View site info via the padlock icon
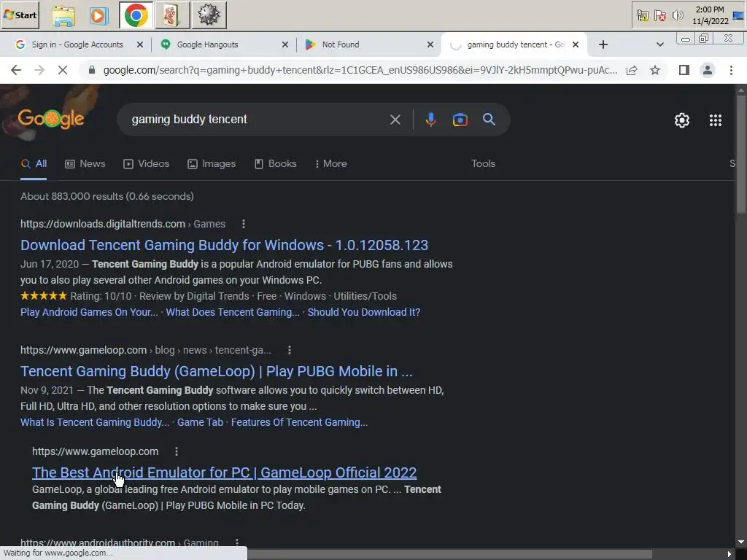 pyautogui.click(x=92, y=71)
